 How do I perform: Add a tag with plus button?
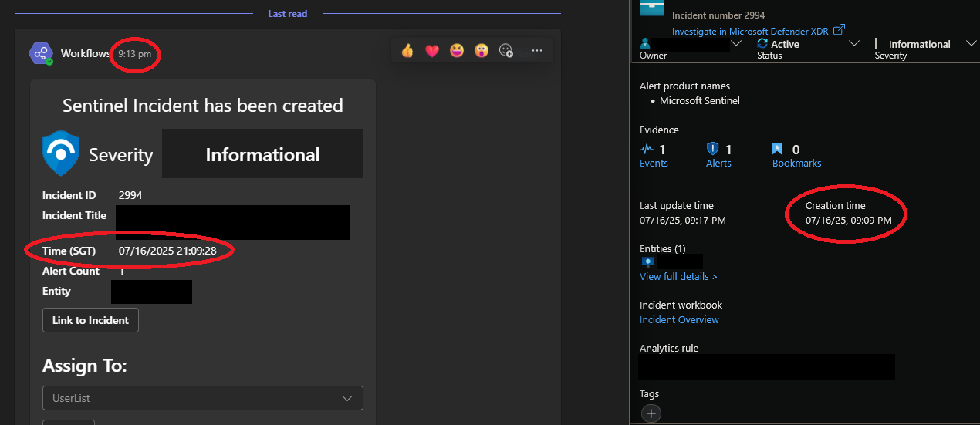[651, 413]
